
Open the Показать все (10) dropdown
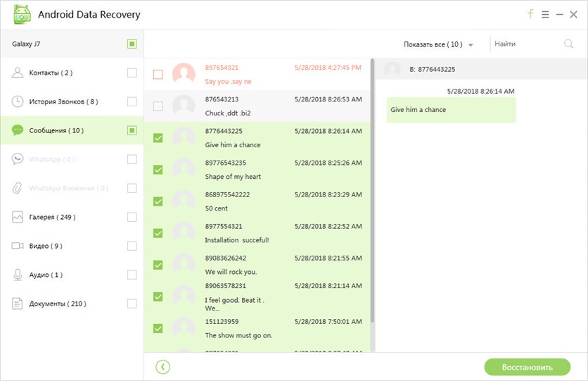click(438, 44)
